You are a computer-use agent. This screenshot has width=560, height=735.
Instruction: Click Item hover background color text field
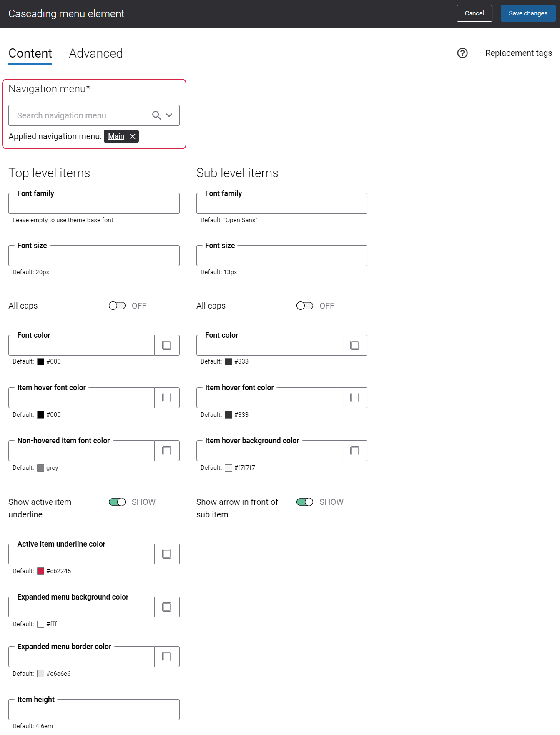(269, 451)
